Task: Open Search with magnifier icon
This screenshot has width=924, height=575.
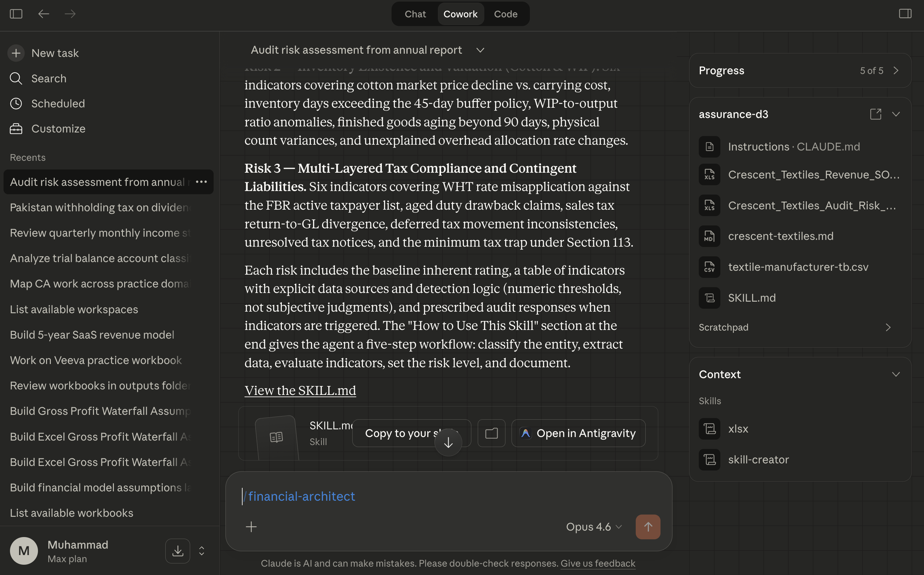Action: click(x=16, y=78)
